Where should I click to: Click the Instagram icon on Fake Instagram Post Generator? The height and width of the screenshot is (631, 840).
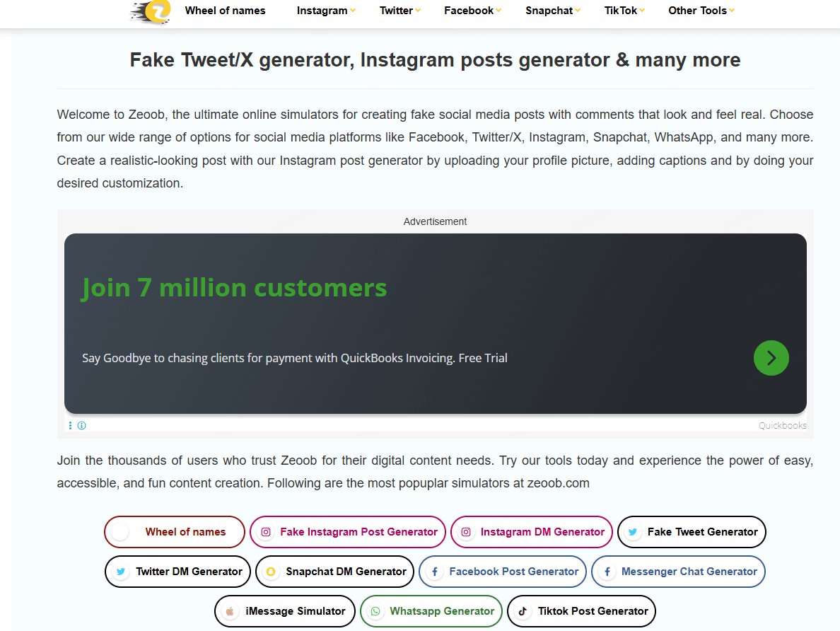click(x=266, y=532)
